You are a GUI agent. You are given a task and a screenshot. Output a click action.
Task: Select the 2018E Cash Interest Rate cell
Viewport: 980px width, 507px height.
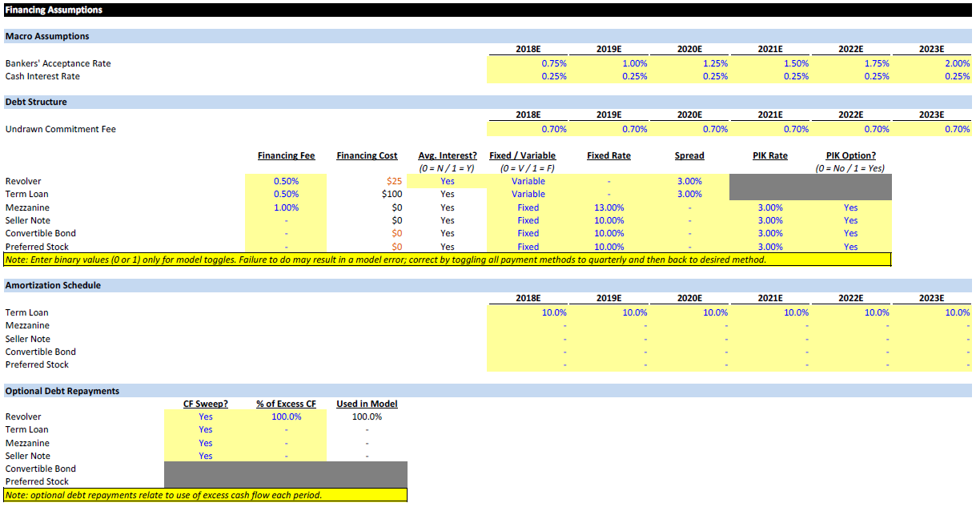(527, 76)
